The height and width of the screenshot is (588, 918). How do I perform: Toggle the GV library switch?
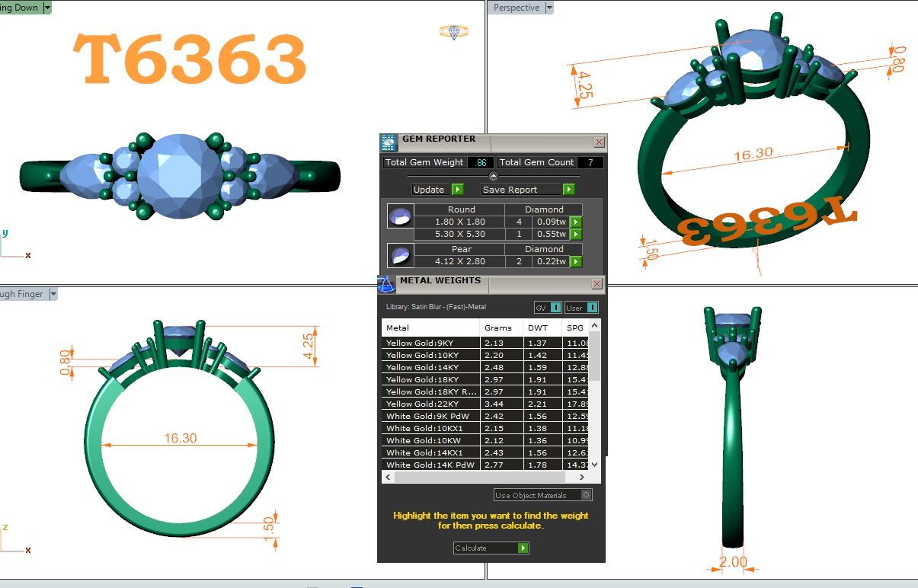[549, 308]
